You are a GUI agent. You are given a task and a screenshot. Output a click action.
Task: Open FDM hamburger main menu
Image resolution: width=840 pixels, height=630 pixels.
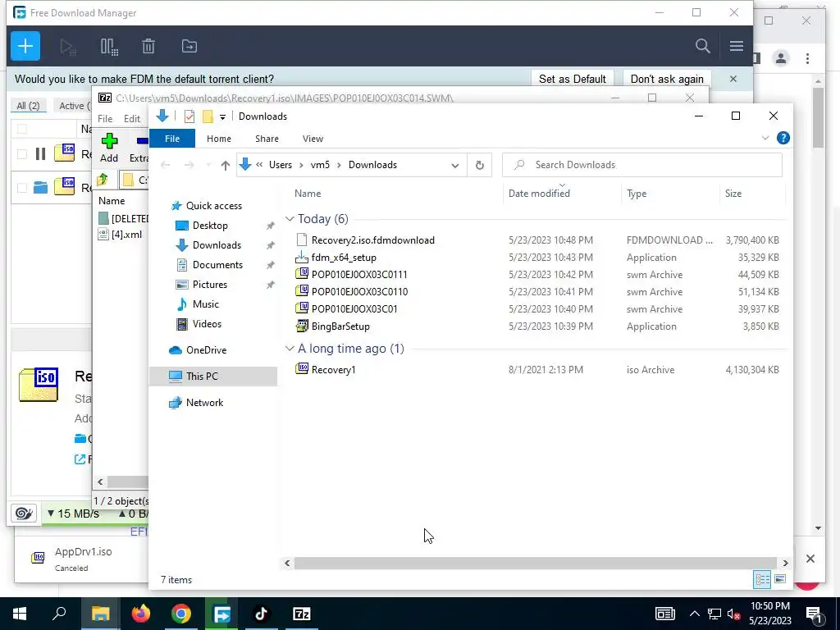736,46
